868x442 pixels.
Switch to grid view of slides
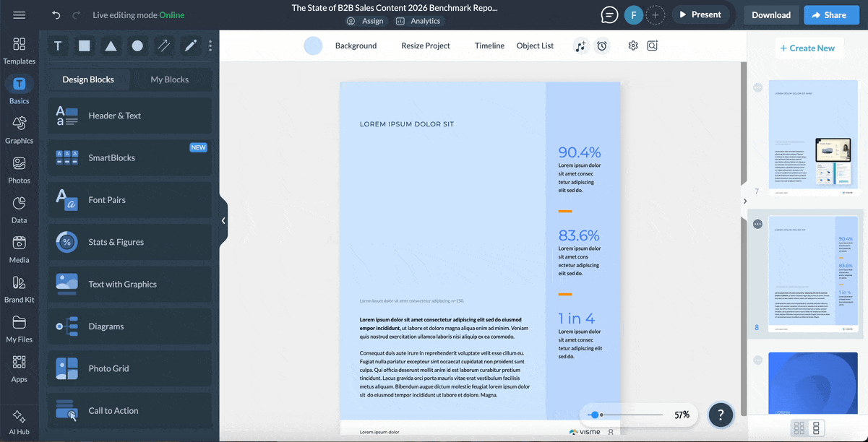799,428
